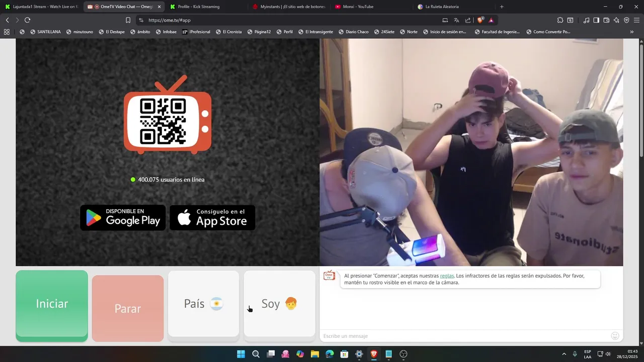Image resolution: width=644 pixels, height=362 pixels.
Task: Expand the hidden bookmarks overflow chevron
Action: click(x=631, y=32)
